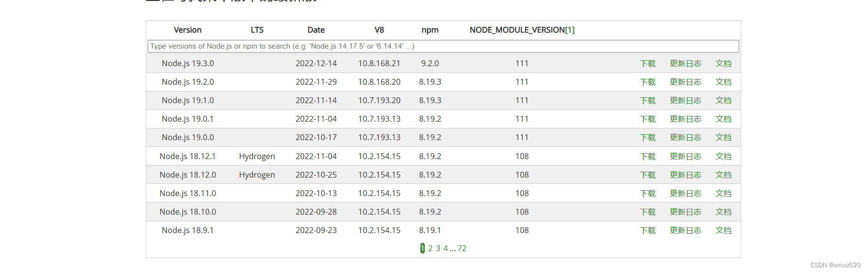Select the Node.js 19.3.0 version cell
The image size is (868, 272).
coord(188,64)
